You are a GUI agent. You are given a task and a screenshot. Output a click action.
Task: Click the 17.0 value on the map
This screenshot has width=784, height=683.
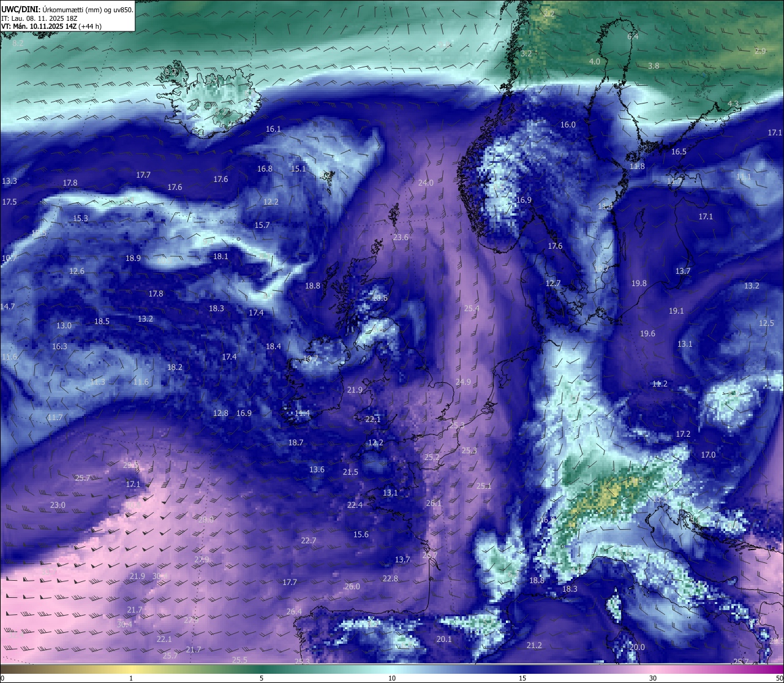708,455
